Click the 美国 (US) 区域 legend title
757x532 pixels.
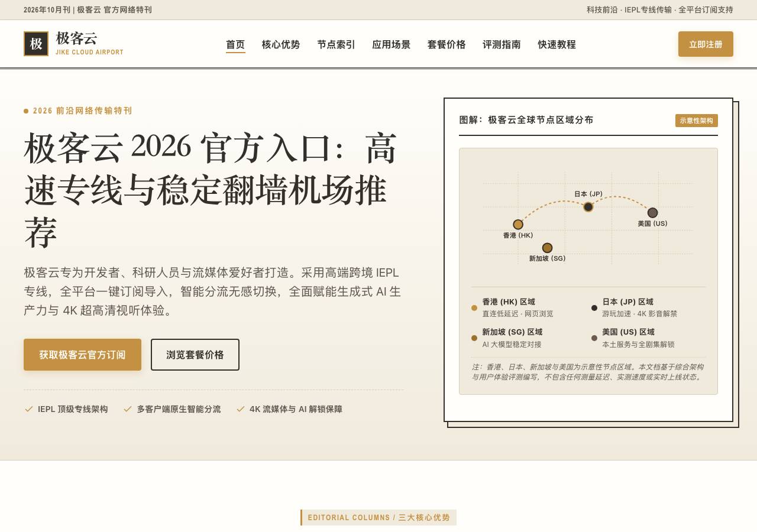(629, 332)
